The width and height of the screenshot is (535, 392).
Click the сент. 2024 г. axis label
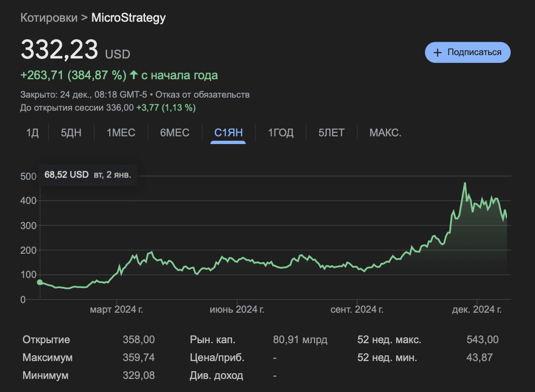tap(357, 309)
